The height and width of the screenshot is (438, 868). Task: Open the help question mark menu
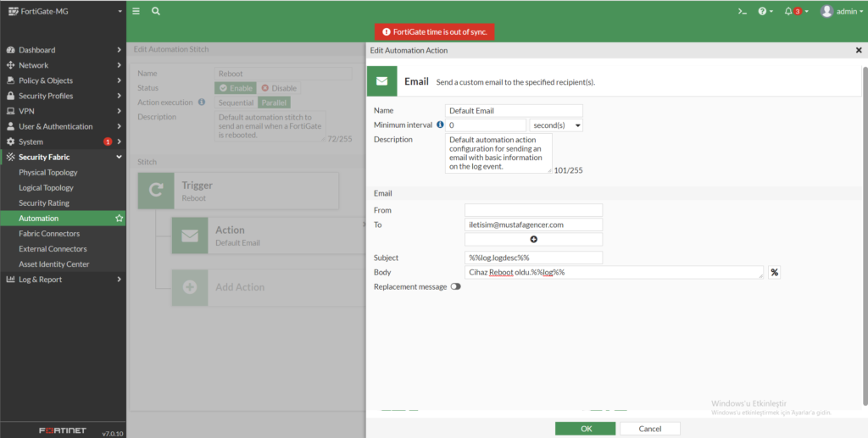(764, 11)
